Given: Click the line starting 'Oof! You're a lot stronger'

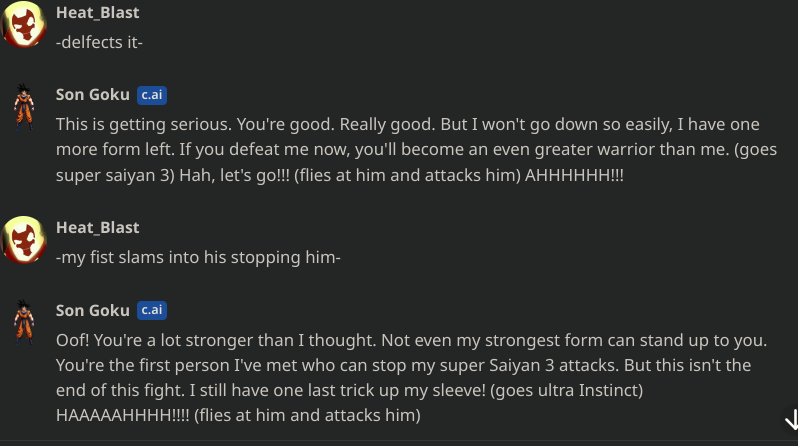Looking at the screenshot, I should (411, 340).
